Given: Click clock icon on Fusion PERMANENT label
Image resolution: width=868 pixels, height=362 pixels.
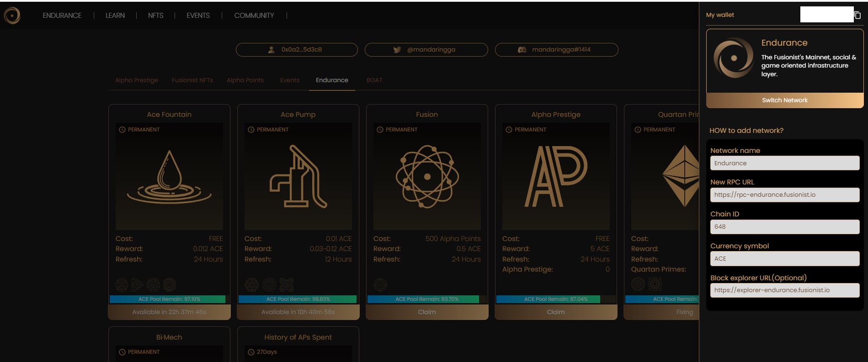Looking at the screenshot, I should (x=380, y=130).
